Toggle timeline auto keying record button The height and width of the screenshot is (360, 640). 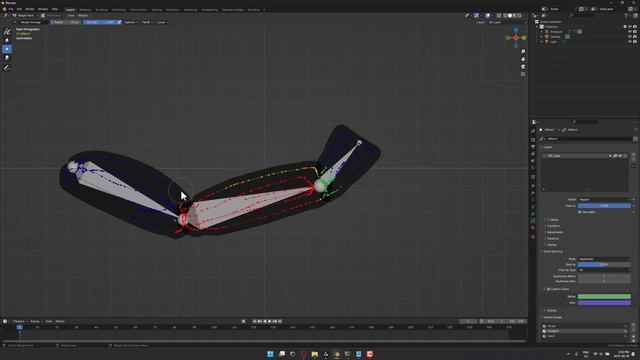244,321
